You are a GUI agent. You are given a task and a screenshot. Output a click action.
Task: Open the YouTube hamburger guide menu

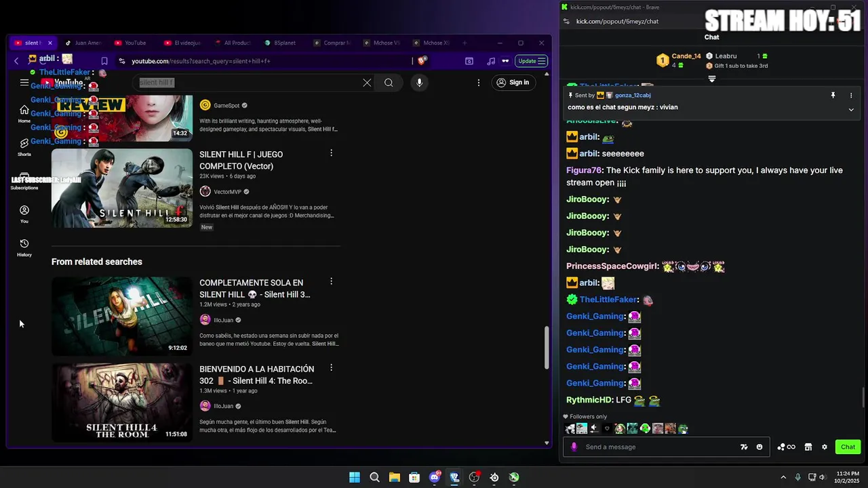point(24,83)
